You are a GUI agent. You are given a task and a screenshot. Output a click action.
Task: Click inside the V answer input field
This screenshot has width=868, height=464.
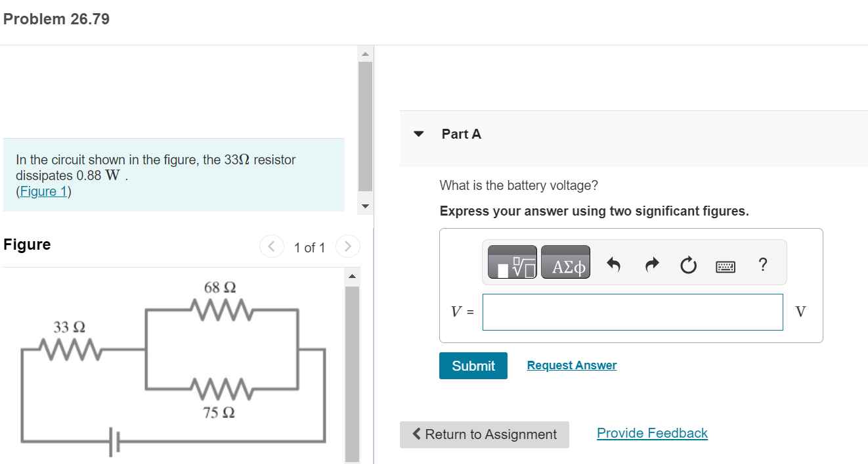click(632, 312)
